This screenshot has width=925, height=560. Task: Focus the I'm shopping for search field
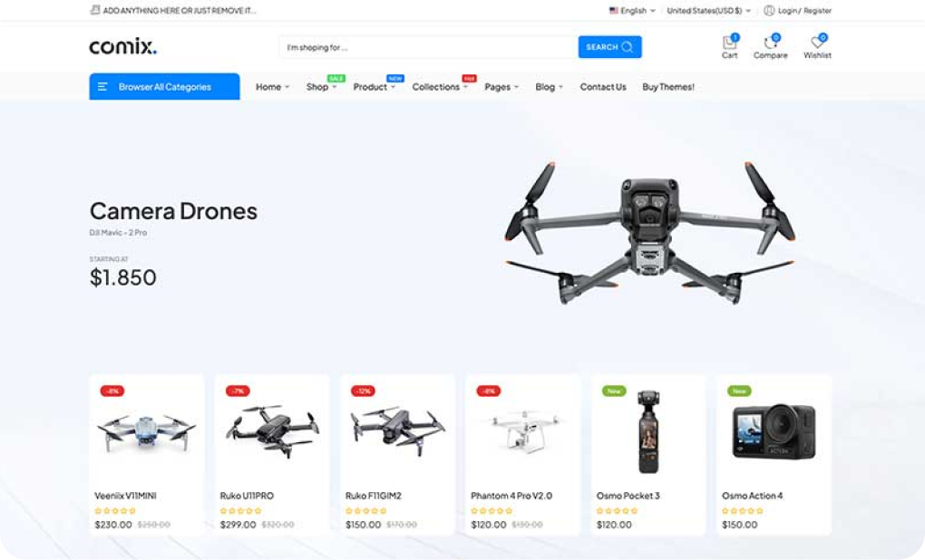point(428,47)
